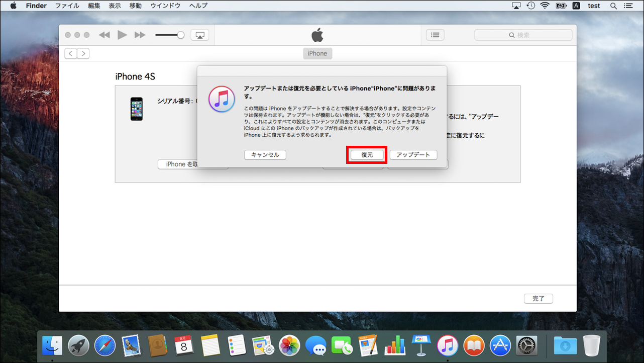Click battery status icon in menu bar

click(x=561, y=6)
